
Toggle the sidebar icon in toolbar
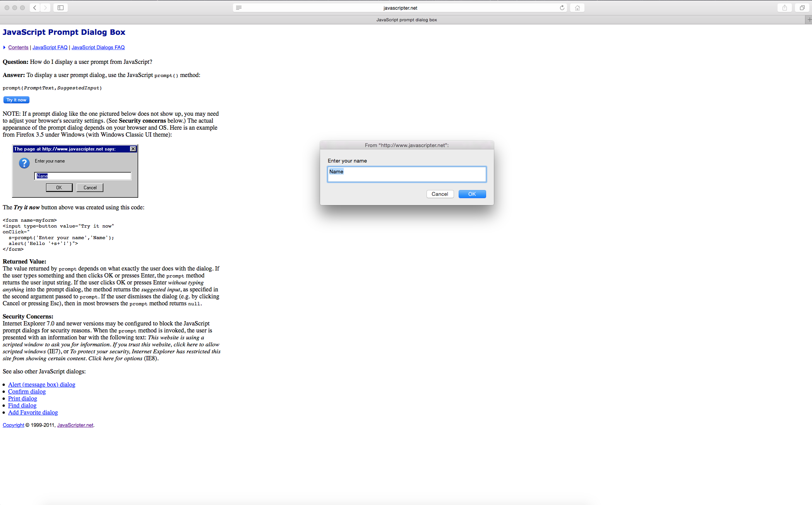click(60, 8)
